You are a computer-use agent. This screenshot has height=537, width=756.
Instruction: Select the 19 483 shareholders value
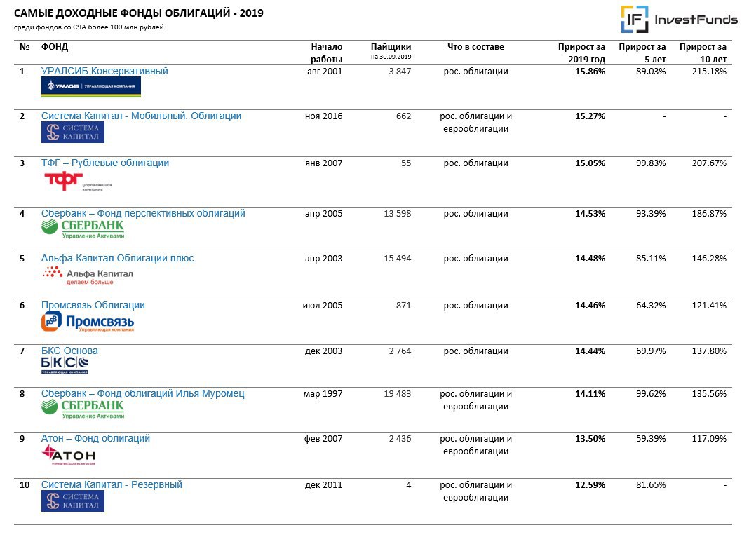click(x=397, y=394)
